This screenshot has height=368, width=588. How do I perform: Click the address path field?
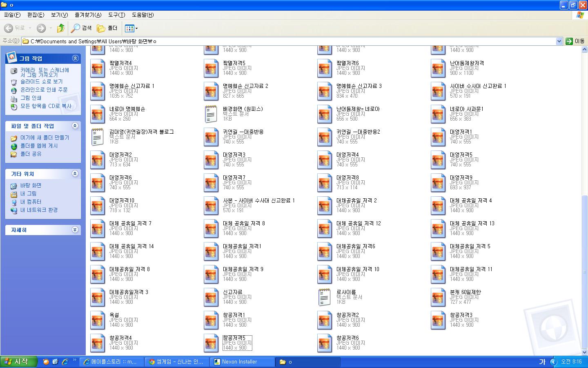point(289,41)
